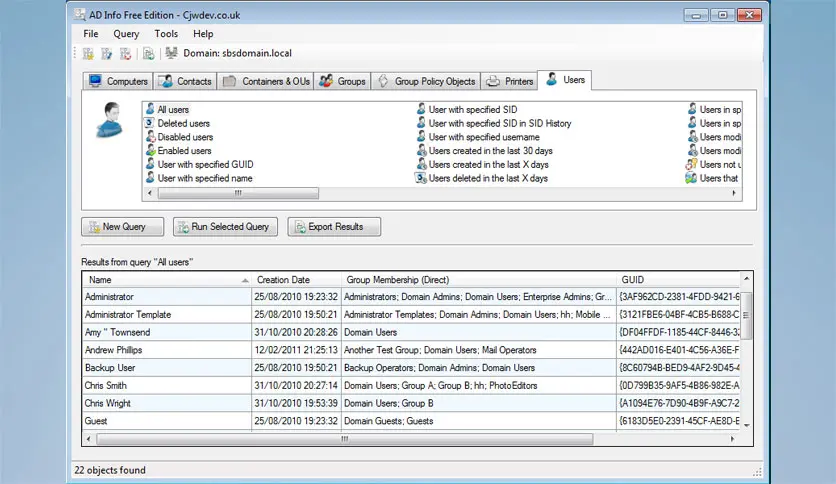
Task: Click results table scroll down arrow
Action: [x=746, y=425]
